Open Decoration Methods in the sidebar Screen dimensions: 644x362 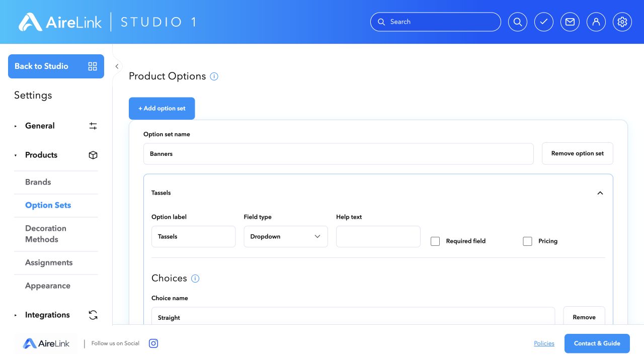(46, 234)
